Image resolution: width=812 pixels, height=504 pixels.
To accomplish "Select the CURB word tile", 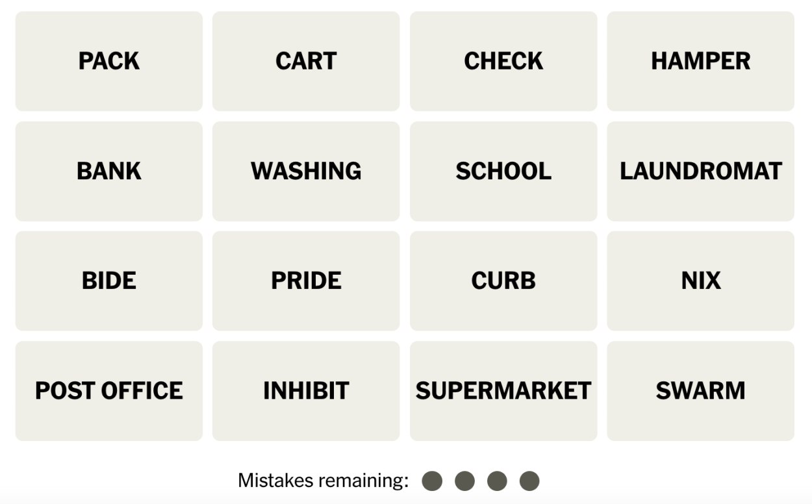I will [503, 281].
